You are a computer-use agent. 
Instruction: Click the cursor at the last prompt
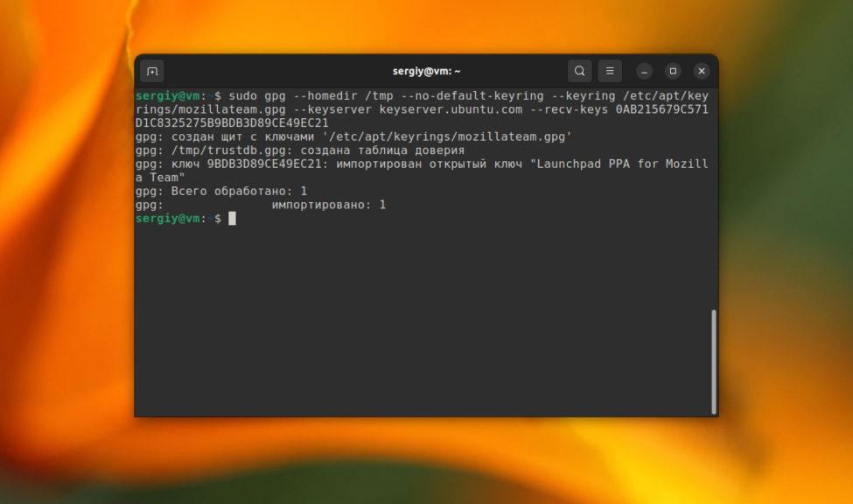click(233, 218)
